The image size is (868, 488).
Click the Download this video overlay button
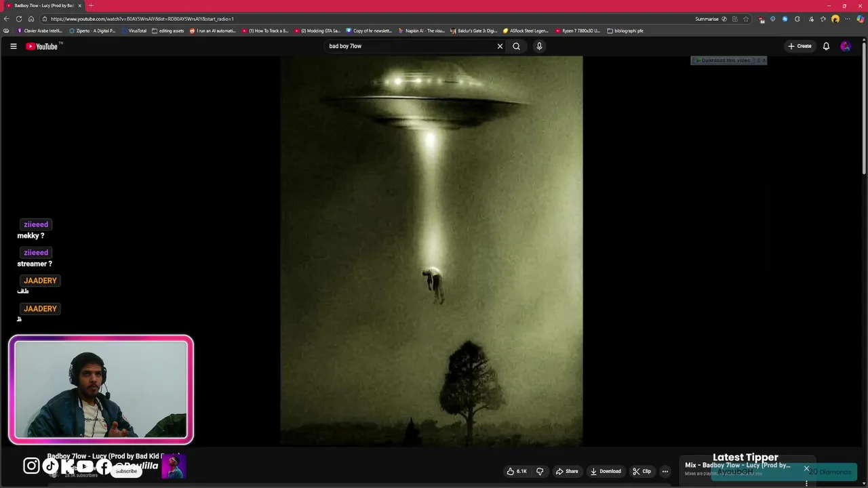pyautogui.click(x=723, y=60)
